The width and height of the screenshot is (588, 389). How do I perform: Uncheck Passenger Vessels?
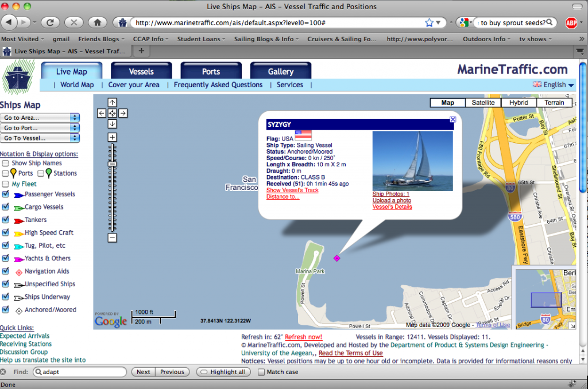coord(6,194)
